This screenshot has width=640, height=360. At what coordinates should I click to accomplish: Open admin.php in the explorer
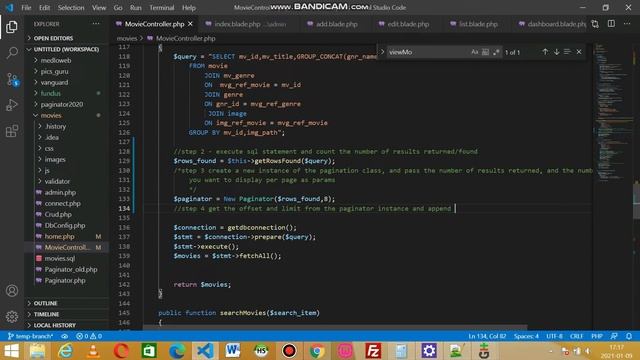[x=67, y=192]
